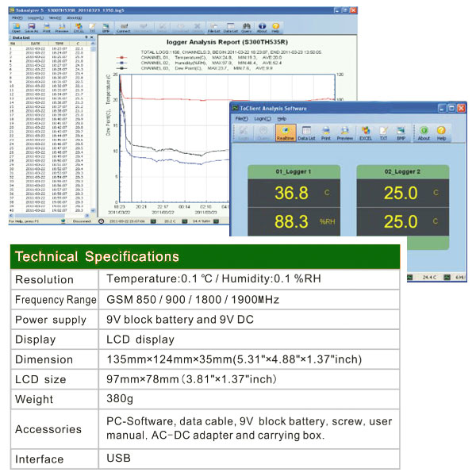Viewport: 476px width, 476px height.
Task: Click Preview in the Tolnalyzer toolbar
Action: pos(62,28)
